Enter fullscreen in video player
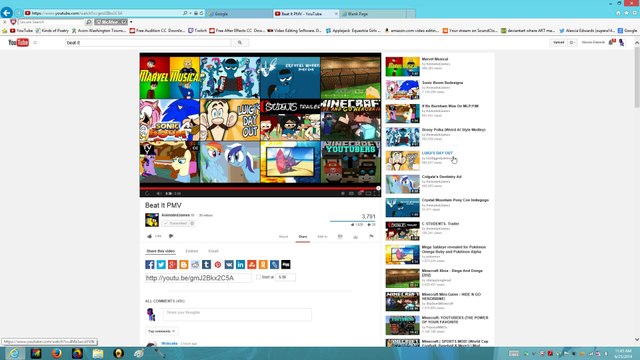Image resolution: width=640 pixels, height=360 pixels. click(376, 193)
